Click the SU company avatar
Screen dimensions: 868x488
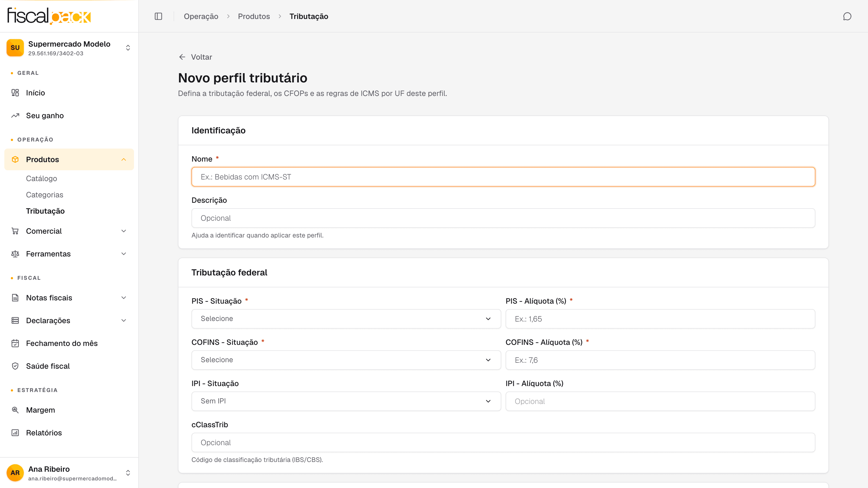point(15,48)
